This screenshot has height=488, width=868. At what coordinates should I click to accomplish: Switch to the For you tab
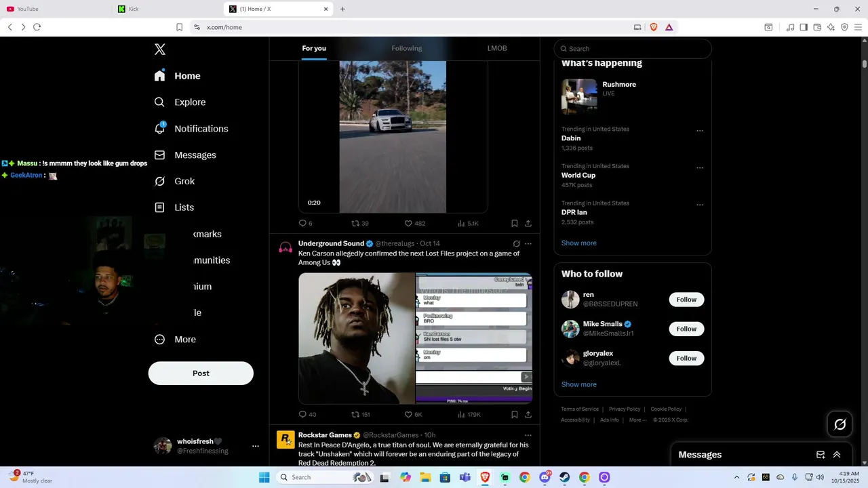coord(314,49)
